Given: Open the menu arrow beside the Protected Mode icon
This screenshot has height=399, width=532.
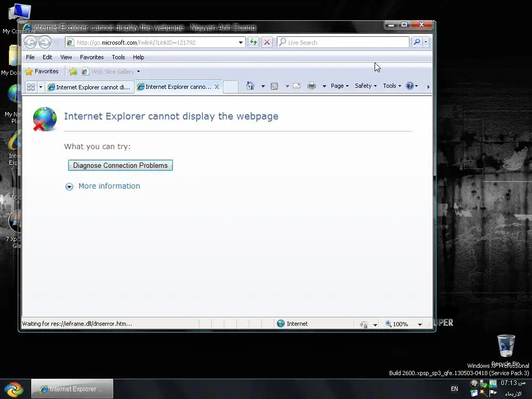Looking at the screenshot, I should (375, 325).
